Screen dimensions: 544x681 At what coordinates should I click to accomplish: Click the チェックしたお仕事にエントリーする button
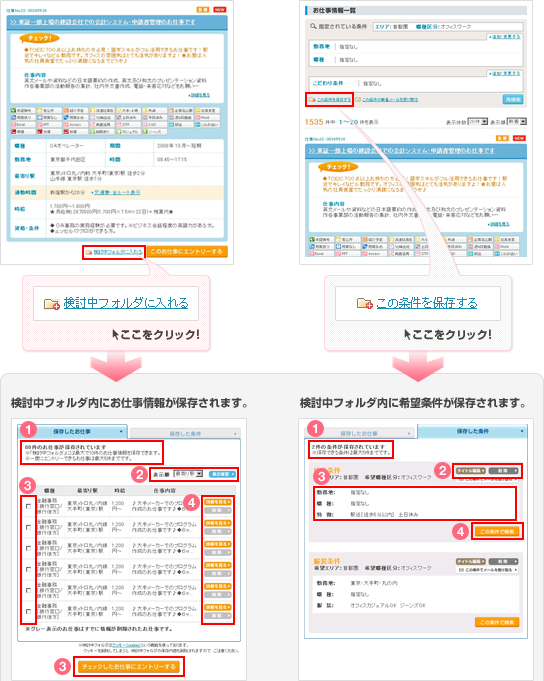tap(129, 666)
